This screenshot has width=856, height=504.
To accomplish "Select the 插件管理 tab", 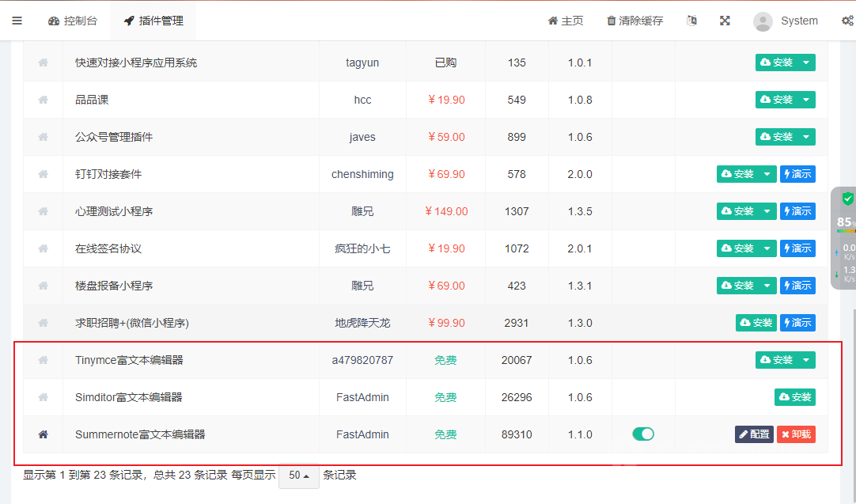I will coord(153,21).
